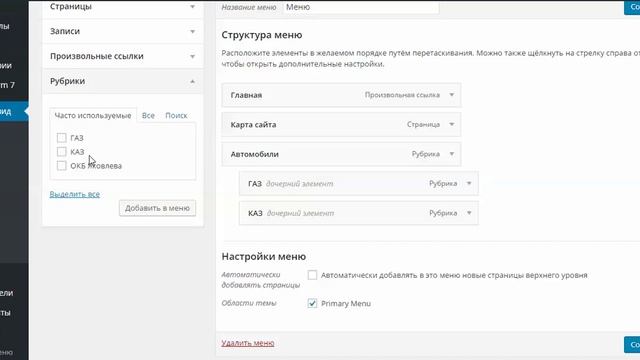Image resolution: width=640 pixels, height=360 pixels.
Task: Open settings arrow for Карта сайта item
Action: tap(451, 124)
